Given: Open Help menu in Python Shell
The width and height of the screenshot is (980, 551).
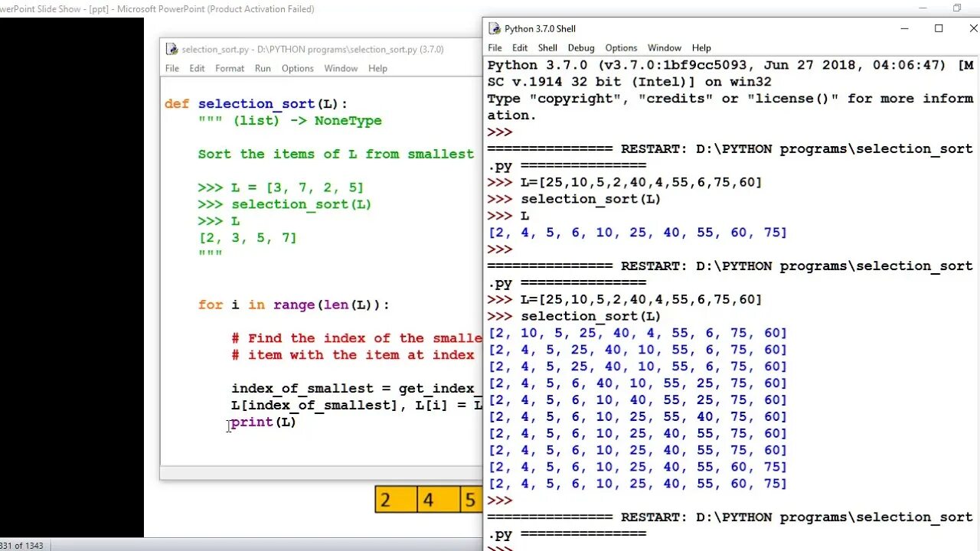Looking at the screenshot, I should coord(701,47).
